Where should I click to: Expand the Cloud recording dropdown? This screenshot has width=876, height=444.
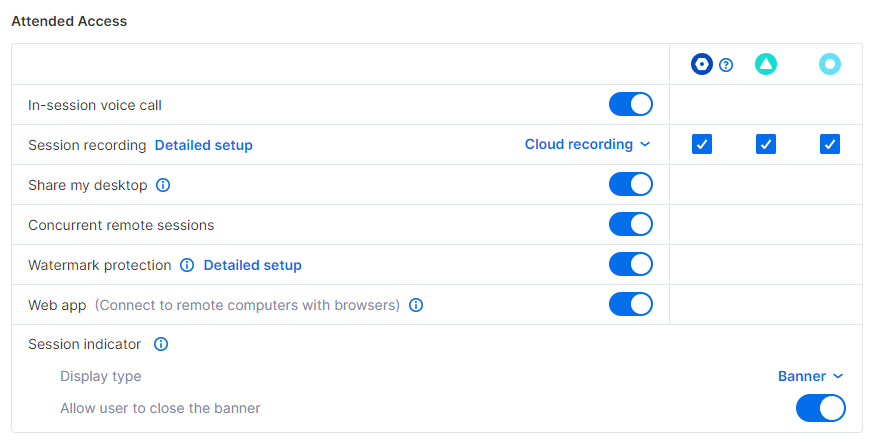coord(587,144)
